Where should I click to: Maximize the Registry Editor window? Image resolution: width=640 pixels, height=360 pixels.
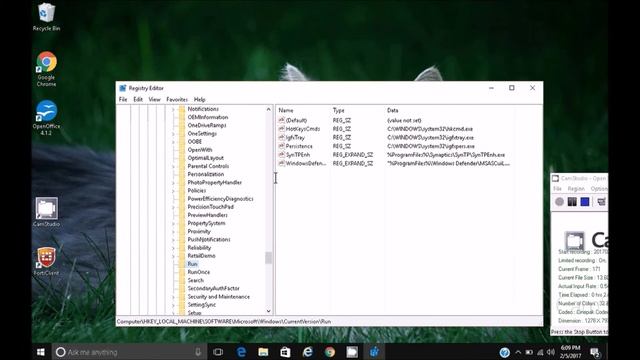coord(512,88)
